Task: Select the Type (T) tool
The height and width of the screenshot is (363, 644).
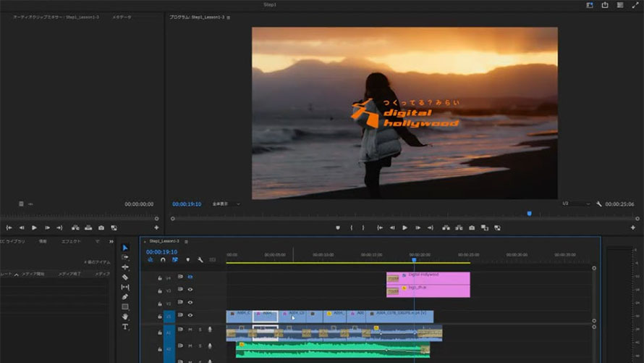Action: 125,327
